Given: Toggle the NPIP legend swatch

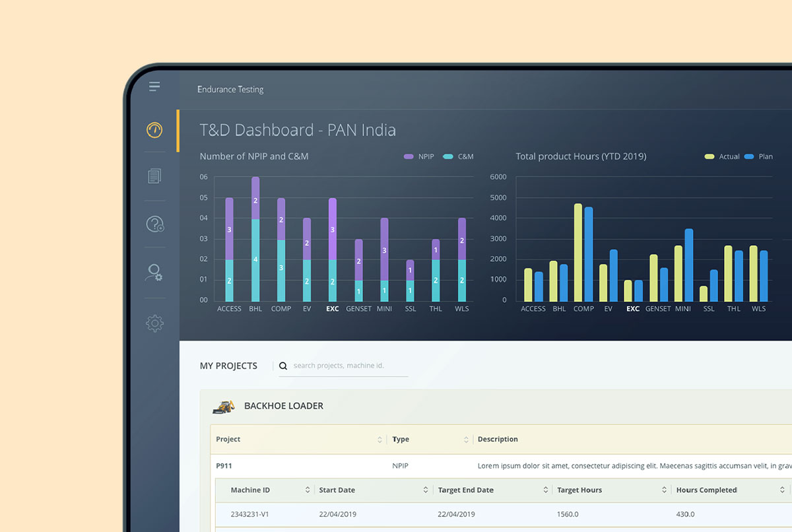Looking at the screenshot, I should coord(409,156).
